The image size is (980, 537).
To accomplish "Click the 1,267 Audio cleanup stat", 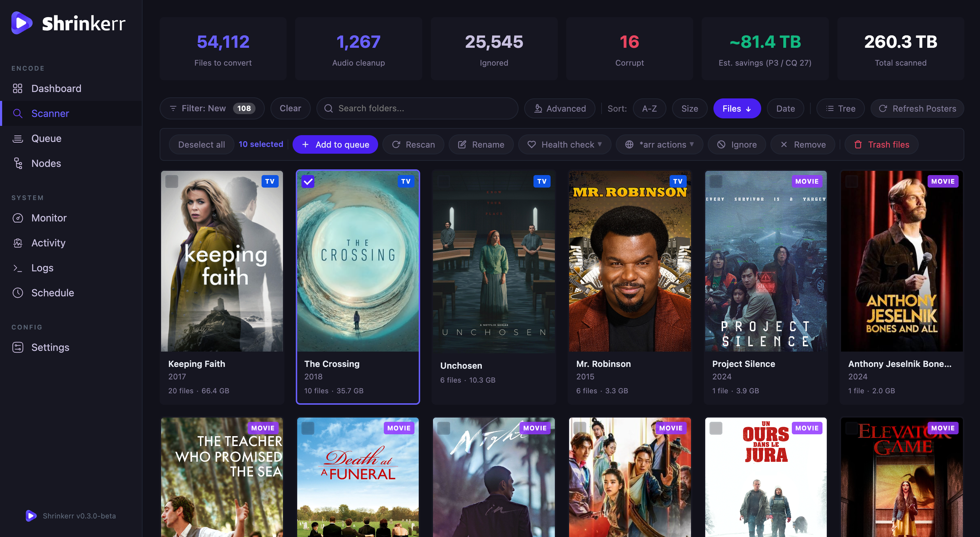I will 359,48.
